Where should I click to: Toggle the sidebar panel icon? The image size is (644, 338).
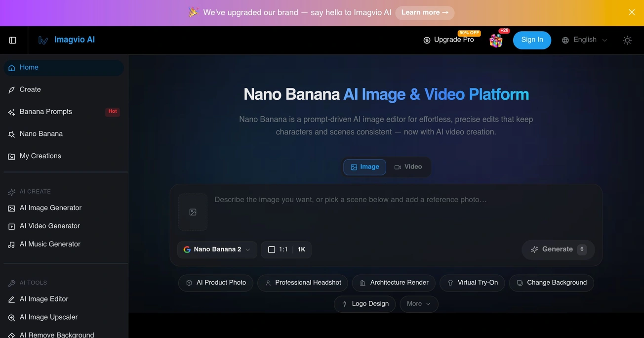click(13, 40)
